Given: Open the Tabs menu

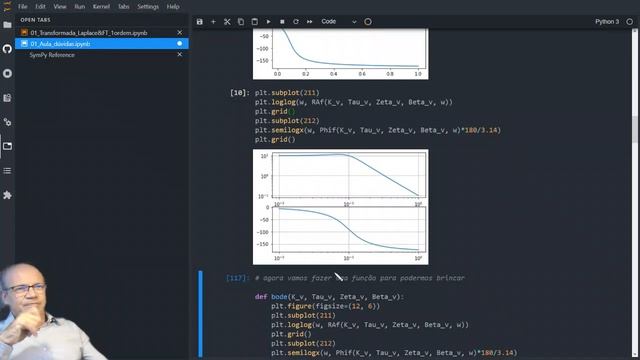Looking at the screenshot, I should click(123, 7).
